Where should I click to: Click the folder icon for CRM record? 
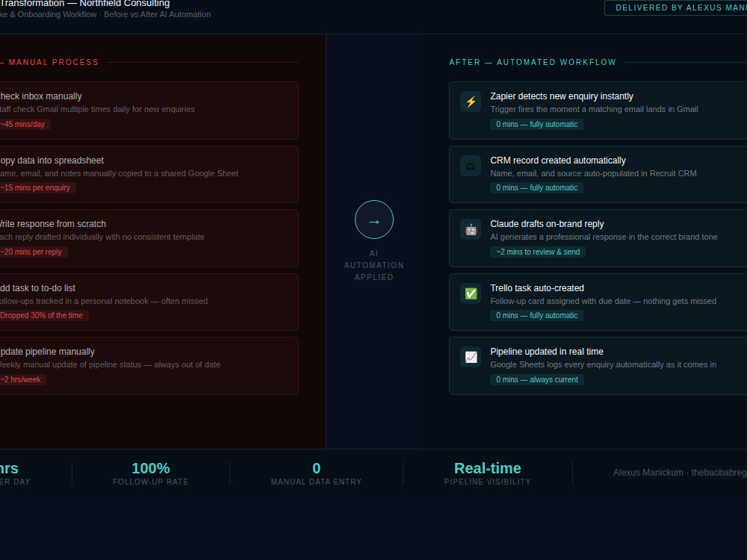(471, 166)
